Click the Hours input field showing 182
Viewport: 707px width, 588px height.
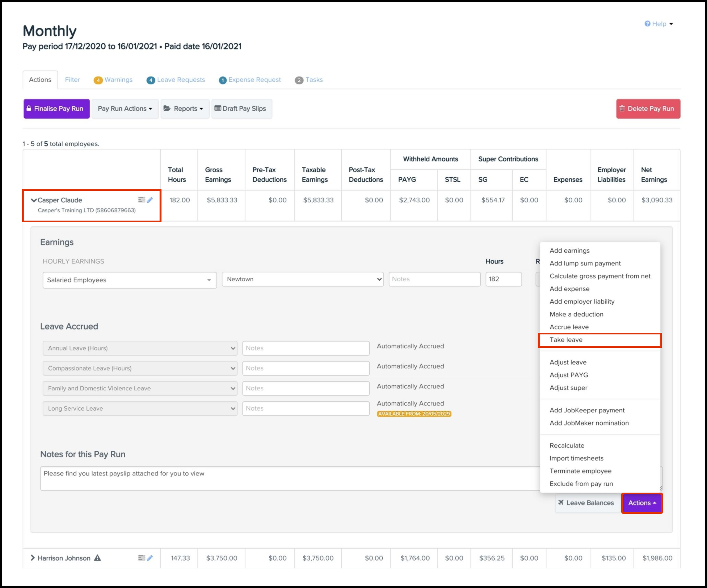click(x=503, y=279)
